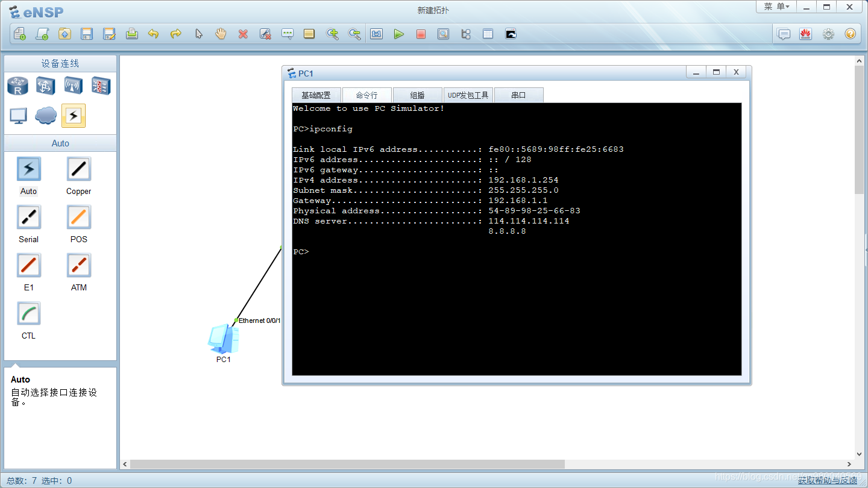The height and width of the screenshot is (488, 868).
Task: Toggle the grid display icon
Action: (488, 34)
